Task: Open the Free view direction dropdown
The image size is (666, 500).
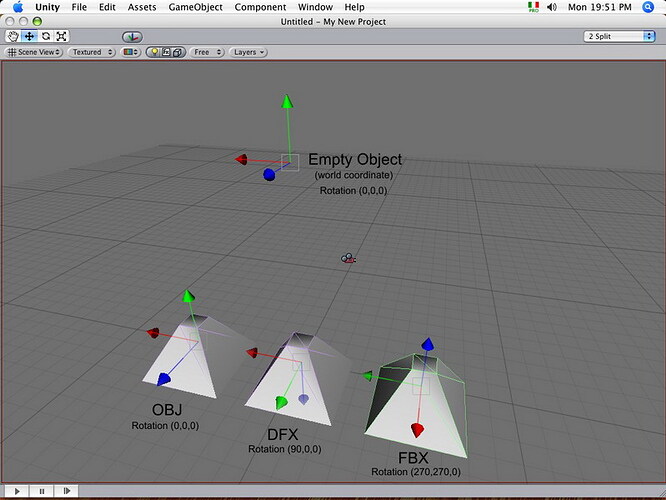Action: pos(207,52)
